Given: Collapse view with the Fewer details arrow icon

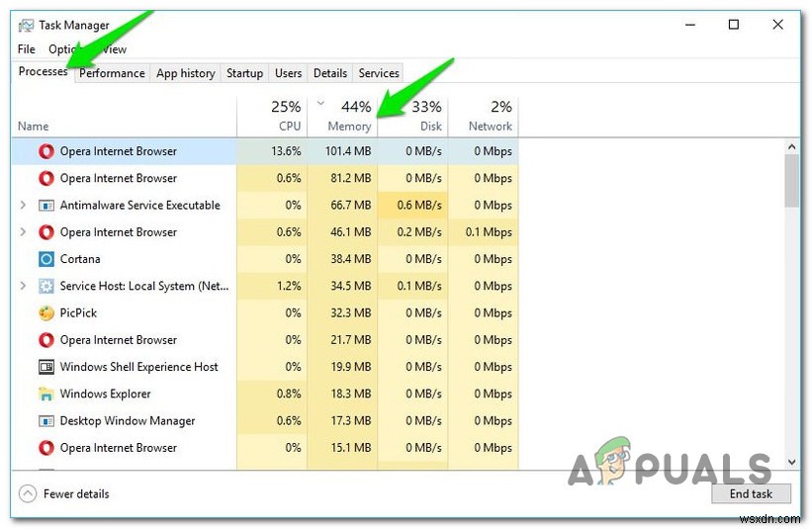Looking at the screenshot, I should [28, 493].
